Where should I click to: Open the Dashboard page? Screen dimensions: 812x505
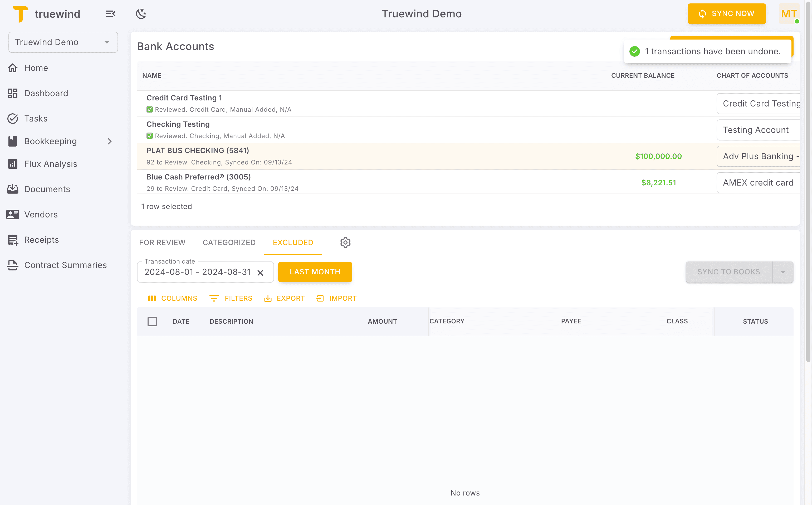pyautogui.click(x=46, y=93)
